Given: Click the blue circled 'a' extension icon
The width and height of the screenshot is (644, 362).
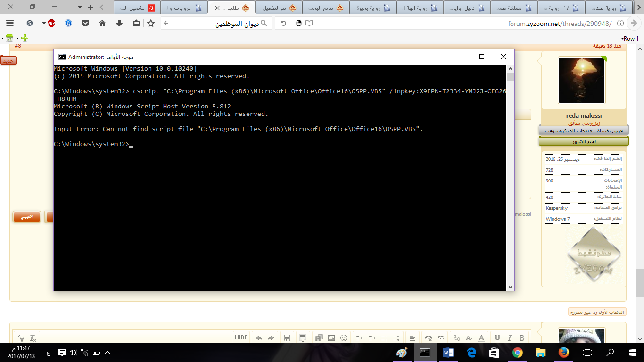Looking at the screenshot, I should click(x=68, y=23).
